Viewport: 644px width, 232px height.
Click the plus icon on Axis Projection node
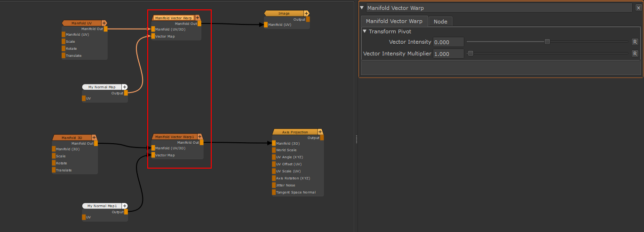tap(320, 132)
